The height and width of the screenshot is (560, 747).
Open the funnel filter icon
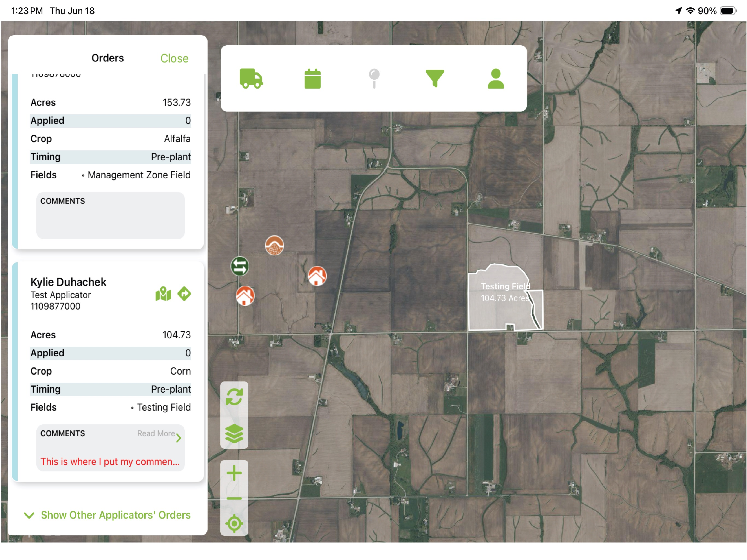point(435,78)
